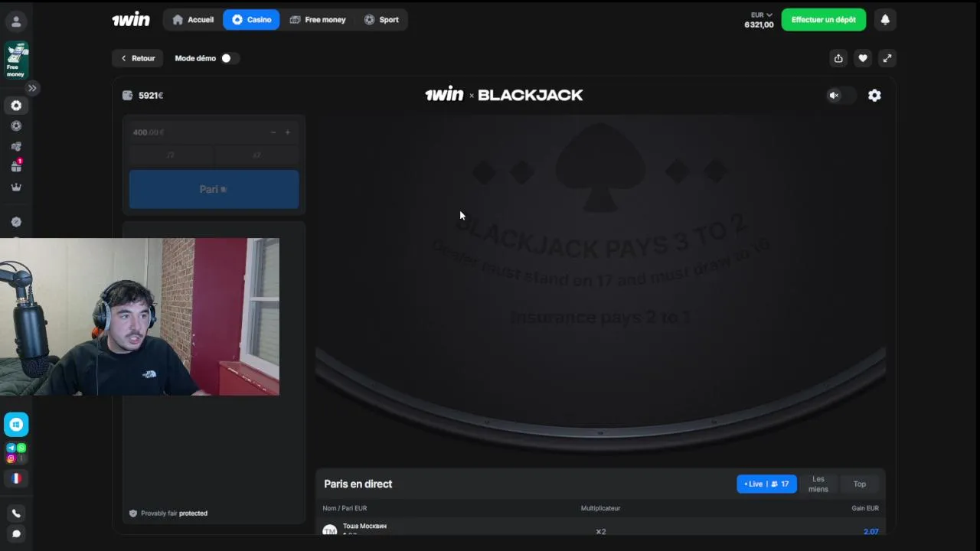Viewport: 980px width, 551px height.
Task: Open the WhatsApp social icon
Action: click(21, 448)
